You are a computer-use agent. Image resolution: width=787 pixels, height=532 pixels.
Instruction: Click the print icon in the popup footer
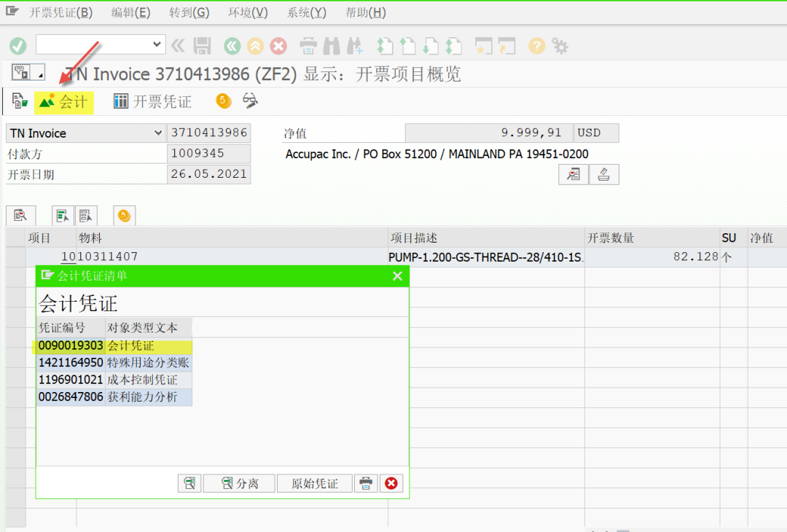(x=366, y=483)
